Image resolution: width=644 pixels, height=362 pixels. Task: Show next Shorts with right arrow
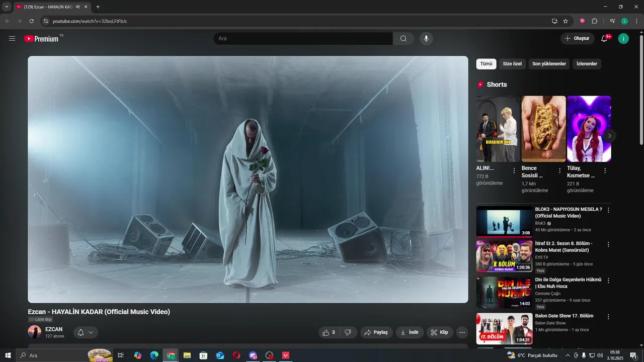[609, 136]
